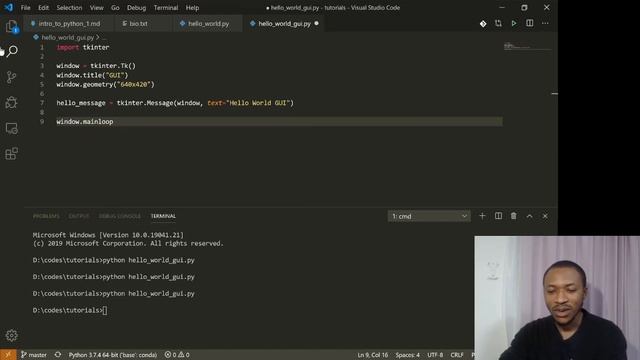The image size is (640, 360).
Task: Open the Edit menu
Action: (x=43, y=7)
